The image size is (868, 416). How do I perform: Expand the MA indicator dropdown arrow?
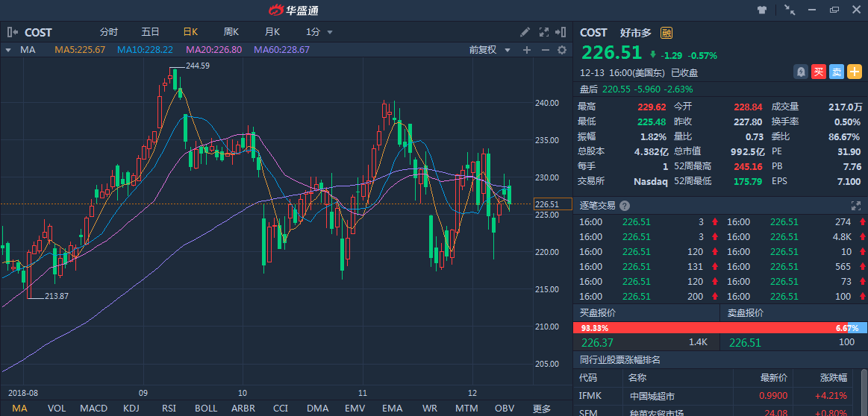[x=8, y=50]
